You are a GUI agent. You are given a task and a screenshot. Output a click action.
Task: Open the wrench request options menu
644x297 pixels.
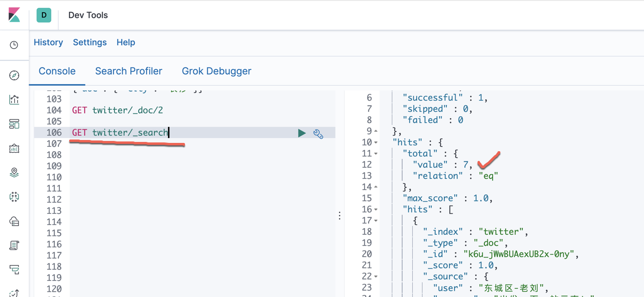click(318, 133)
